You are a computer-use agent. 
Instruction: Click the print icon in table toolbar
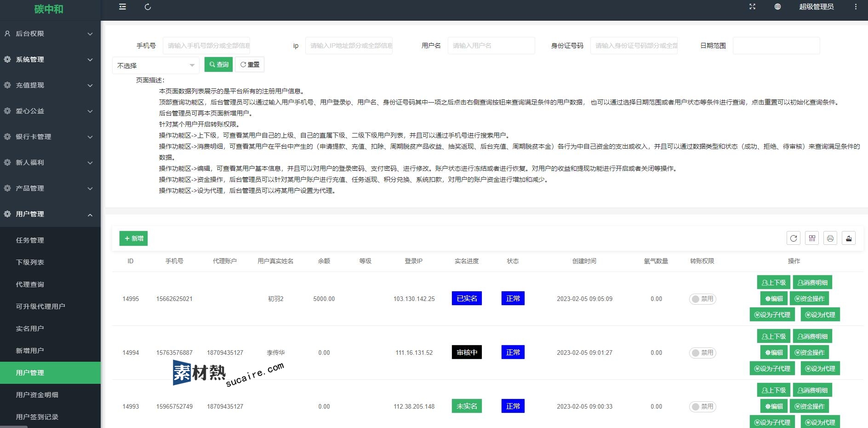pyautogui.click(x=830, y=238)
